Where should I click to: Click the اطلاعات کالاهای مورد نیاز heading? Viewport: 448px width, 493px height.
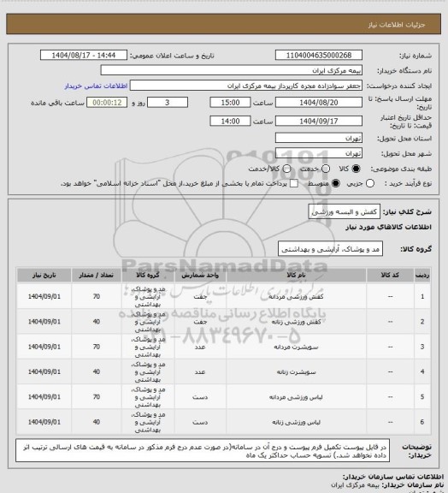(x=388, y=227)
